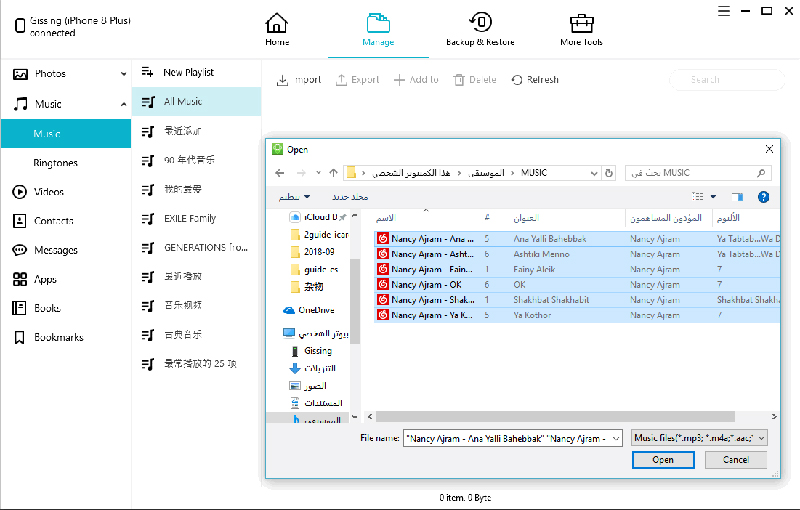The width and height of the screenshot is (800, 510).
Task: Select Gissing device in the tree
Action: coord(311,351)
